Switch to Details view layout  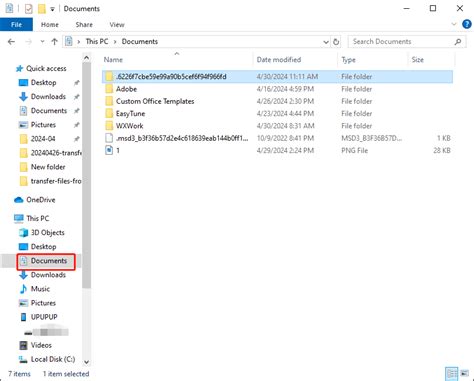(452, 374)
